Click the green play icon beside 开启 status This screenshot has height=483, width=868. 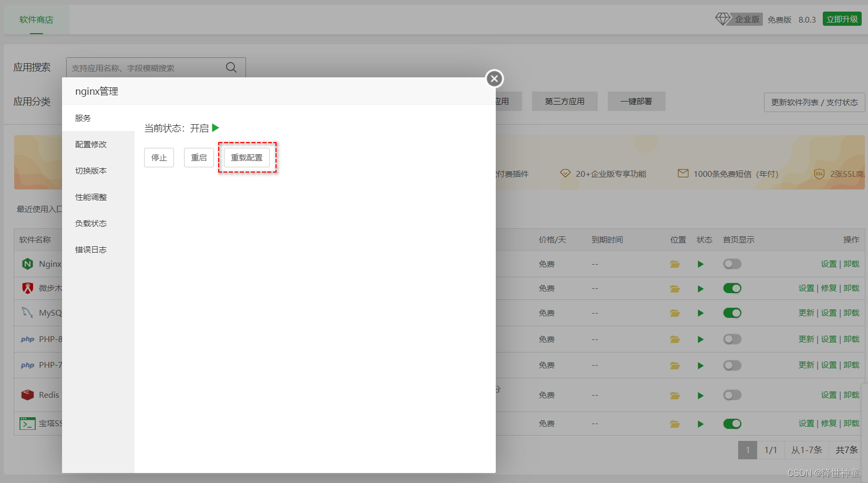click(x=216, y=128)
